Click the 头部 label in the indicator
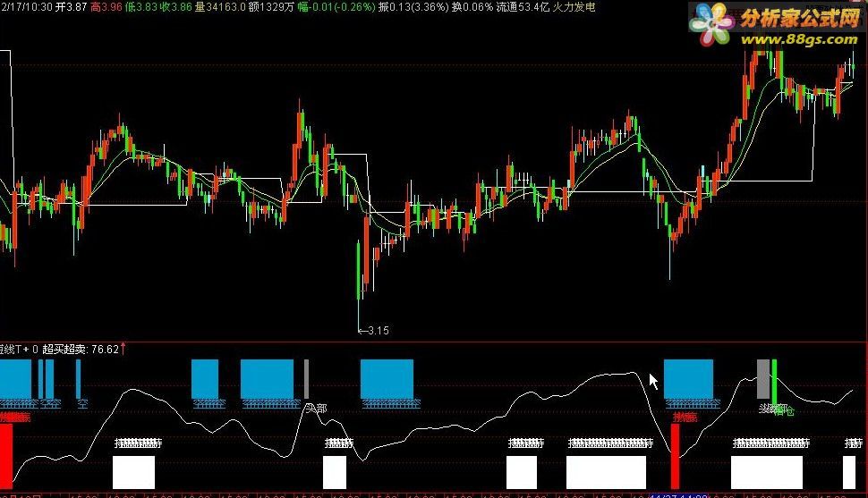 point(316,409)
